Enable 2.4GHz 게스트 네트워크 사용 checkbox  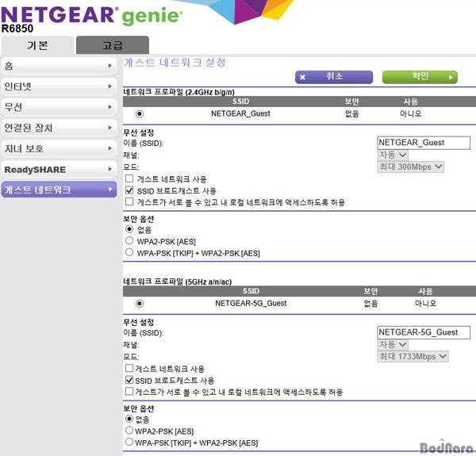(x=129, y=178)
